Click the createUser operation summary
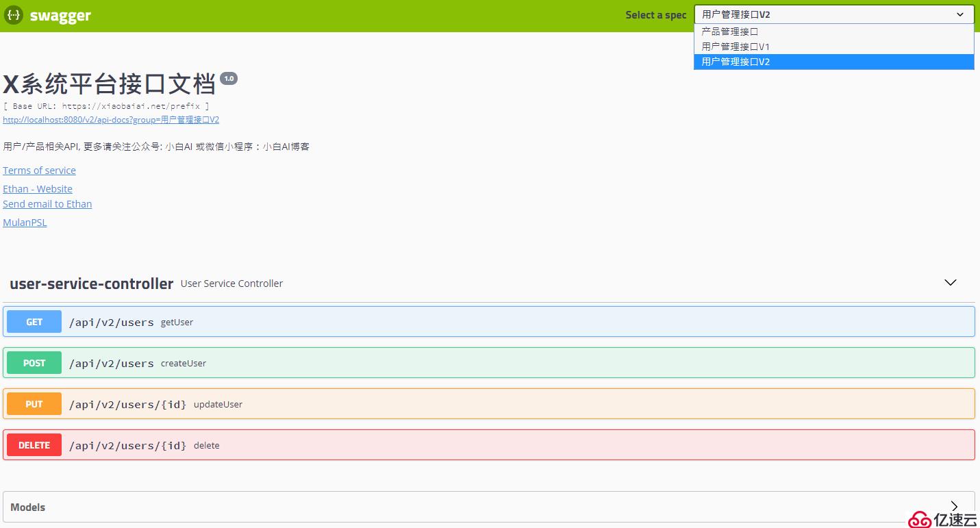Viewport: 980px width, 528px height. click(184, 364)
